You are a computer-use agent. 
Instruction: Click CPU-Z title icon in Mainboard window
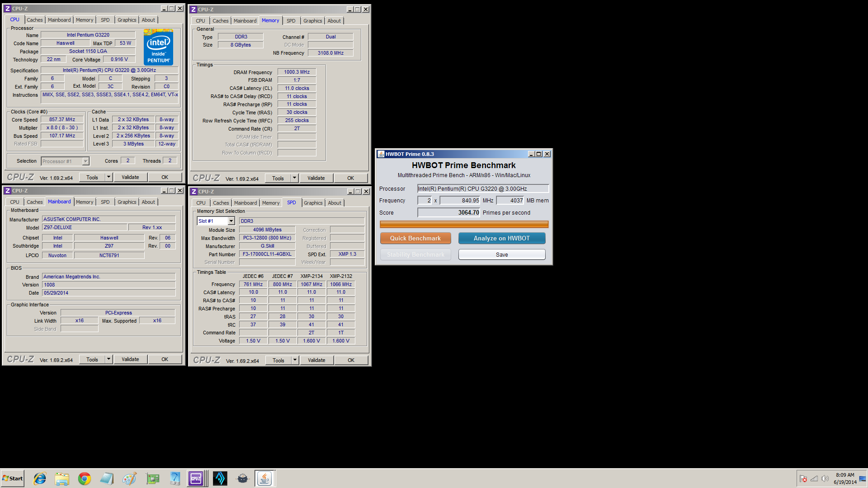8,191
